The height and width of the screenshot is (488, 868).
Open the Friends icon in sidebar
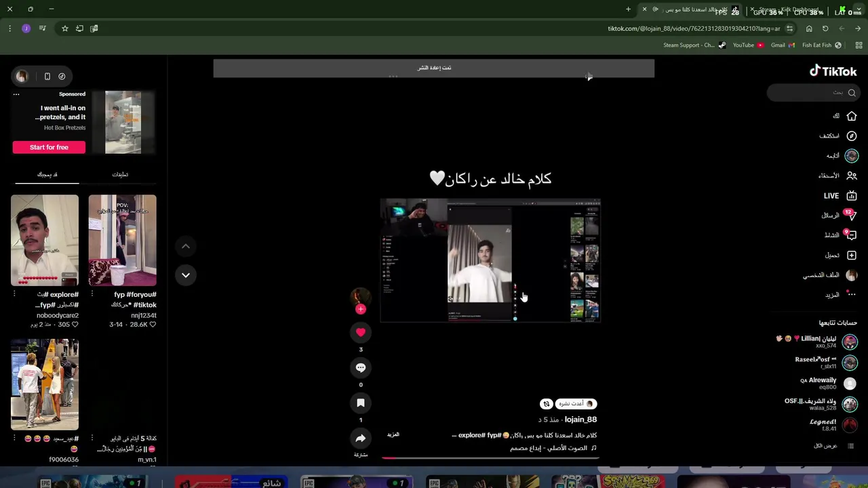[852, 176]
